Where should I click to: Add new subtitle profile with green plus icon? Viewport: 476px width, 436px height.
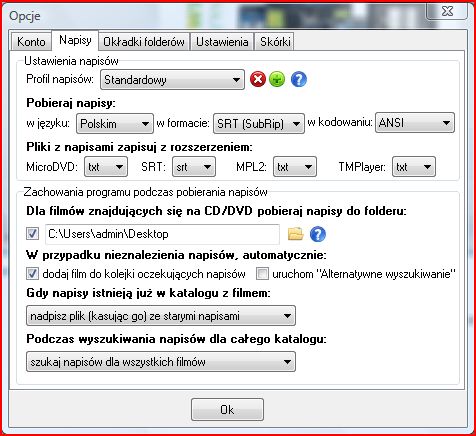coord(277,80)
